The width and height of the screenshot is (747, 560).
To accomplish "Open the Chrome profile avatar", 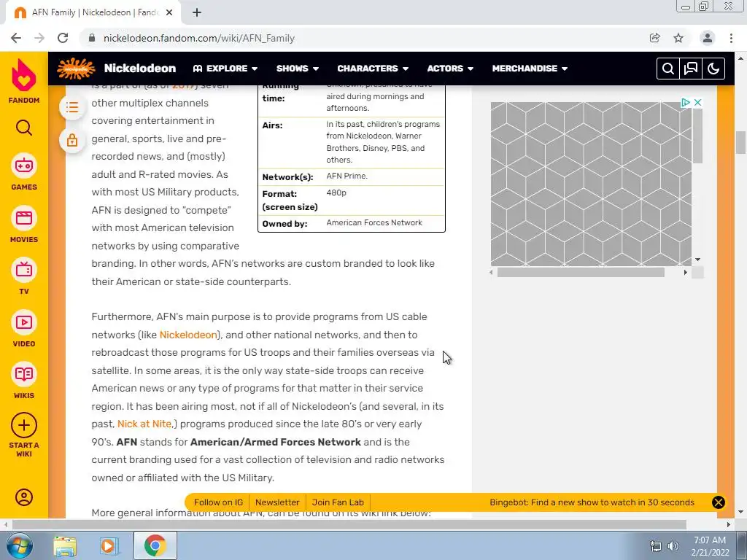I will [708, 38].
